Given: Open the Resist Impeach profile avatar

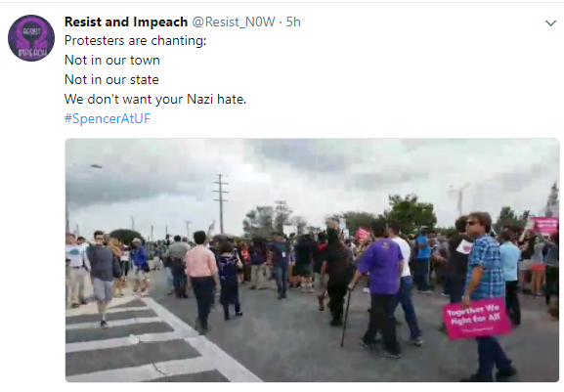Looking at the screenshot, I should point(31,38).
